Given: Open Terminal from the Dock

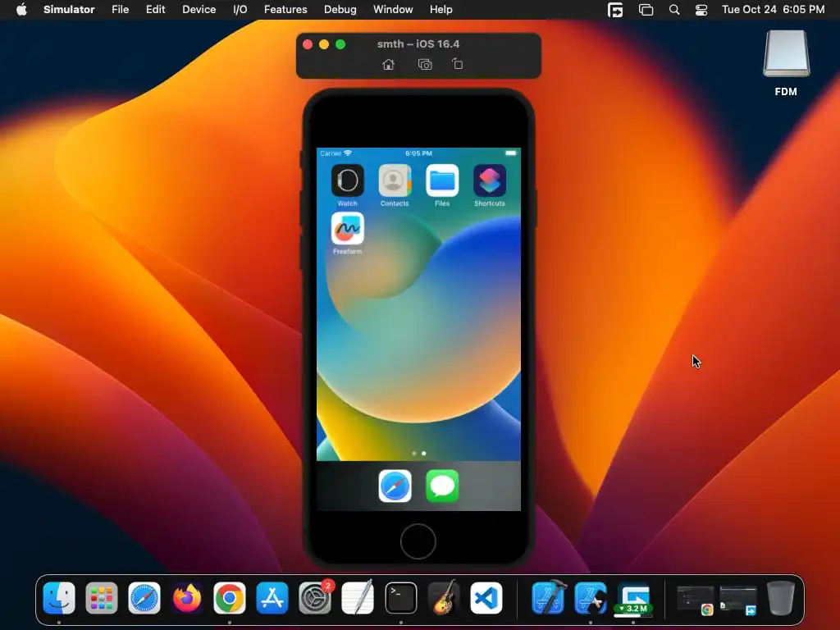Looking at the screenshot, I should [400, 598].
